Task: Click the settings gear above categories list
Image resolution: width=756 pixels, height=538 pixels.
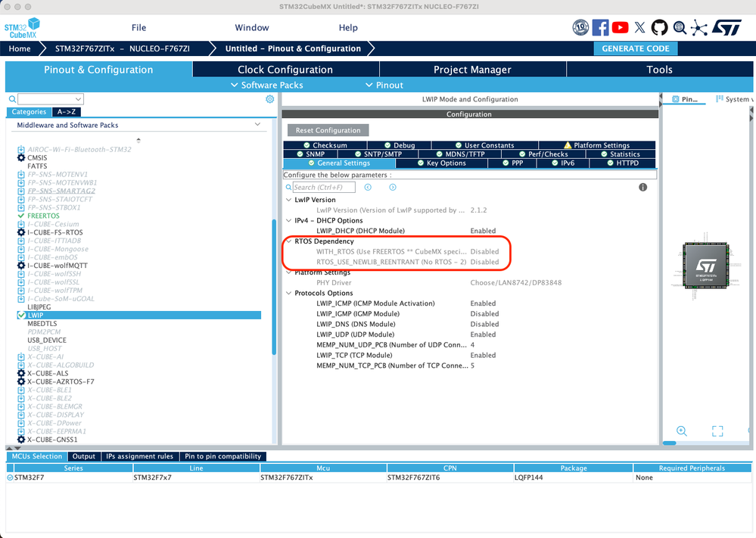Action: [x=270, y=99]
